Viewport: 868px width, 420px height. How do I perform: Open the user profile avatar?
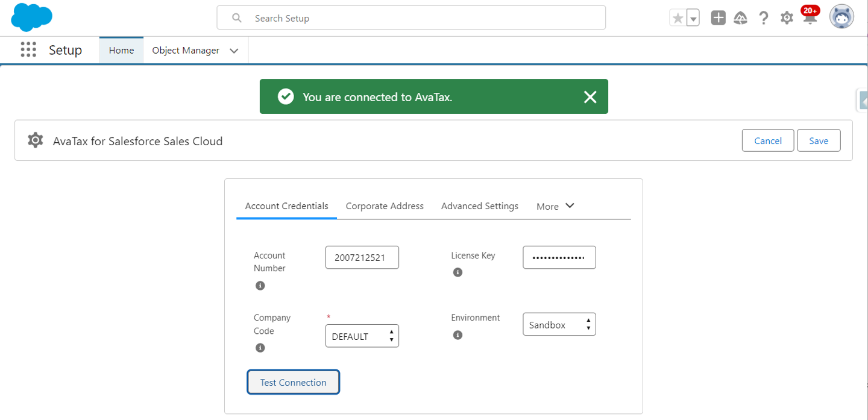point(841,17)
